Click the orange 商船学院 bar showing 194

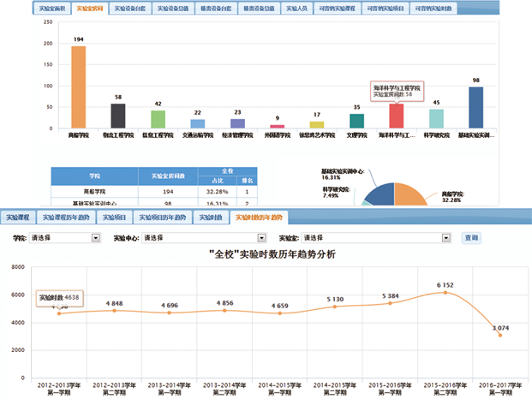pos(78,86)
